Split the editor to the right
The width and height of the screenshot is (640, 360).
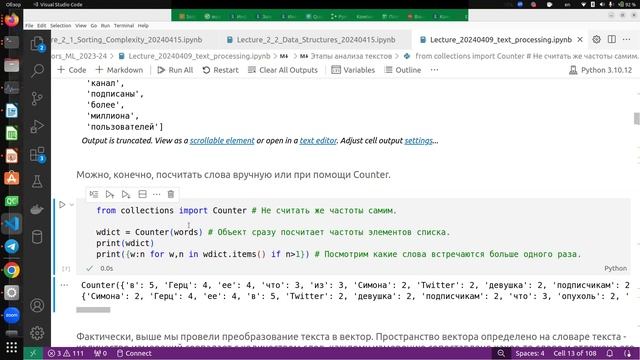click(x=612, y=40)
